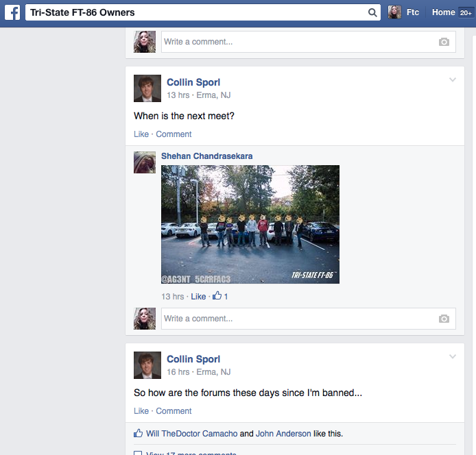The image size is (476, 455).
Task: Attach photo via camera icon below group photo
Action: pos(444,319)
